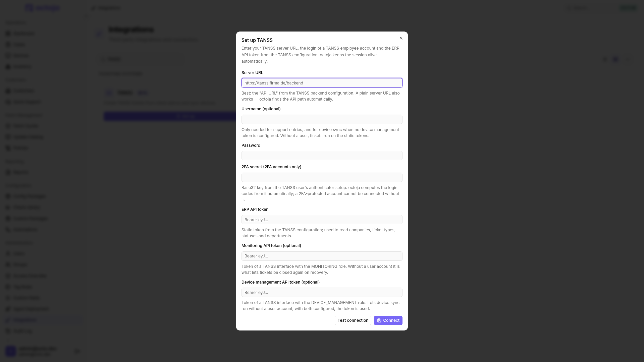Image resolution: width=644 pixels, height=362 pixels.
Task: Click the 'Server URL' label
Action: (252, 73)
